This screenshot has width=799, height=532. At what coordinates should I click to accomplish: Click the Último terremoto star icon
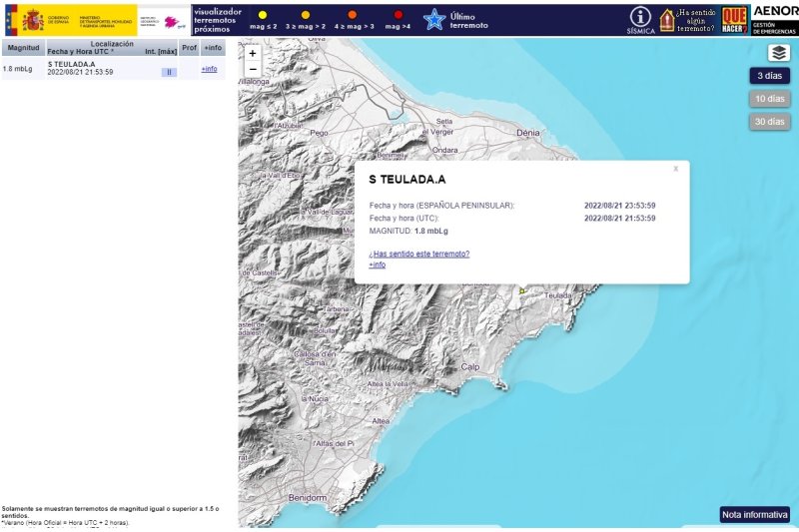(434, 20)
